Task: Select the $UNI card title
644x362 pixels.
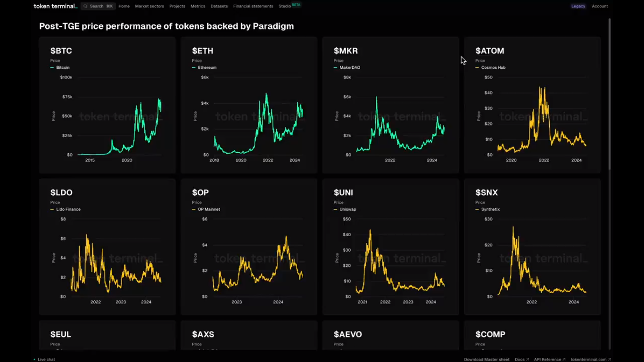Action: tap(343, 193)
